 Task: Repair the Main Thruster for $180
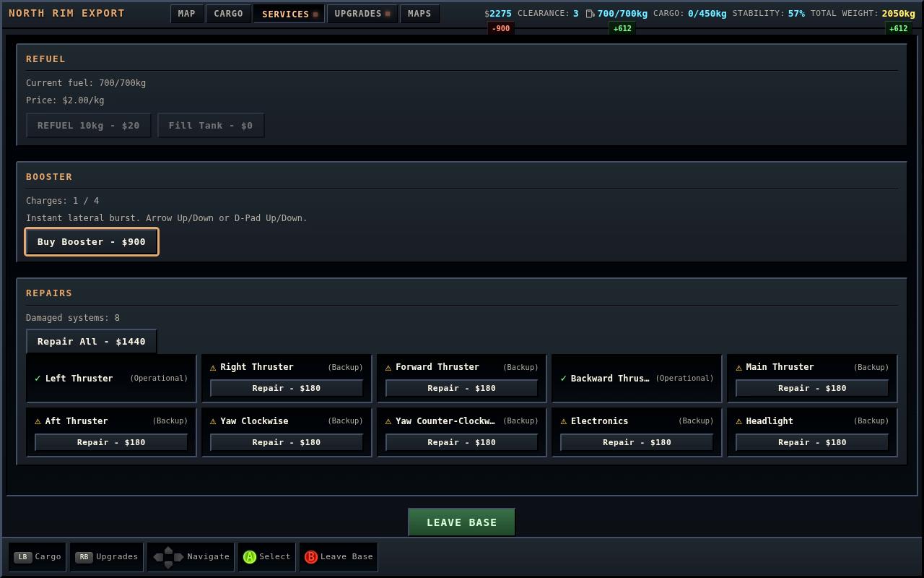(x=812, y=389)
